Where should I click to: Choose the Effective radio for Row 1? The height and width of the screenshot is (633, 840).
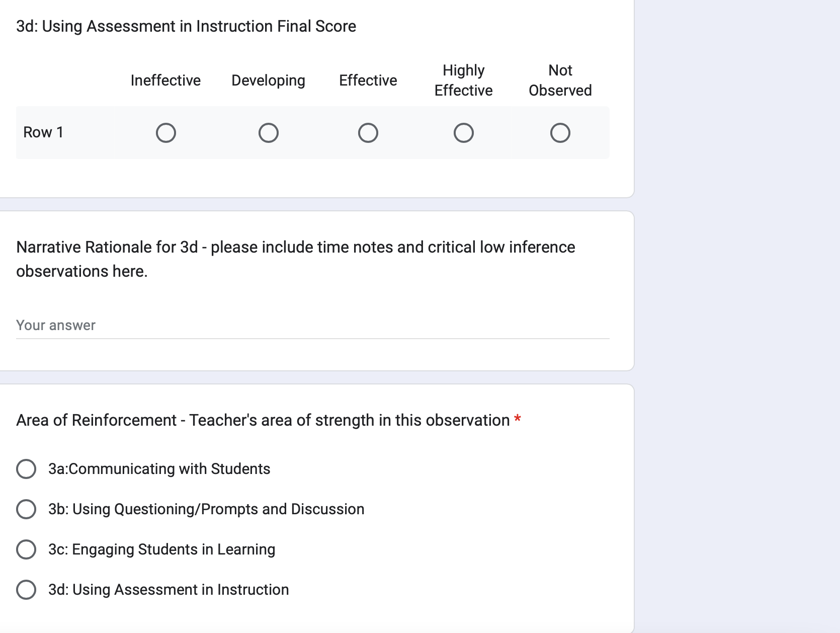[x=368, y=133]
